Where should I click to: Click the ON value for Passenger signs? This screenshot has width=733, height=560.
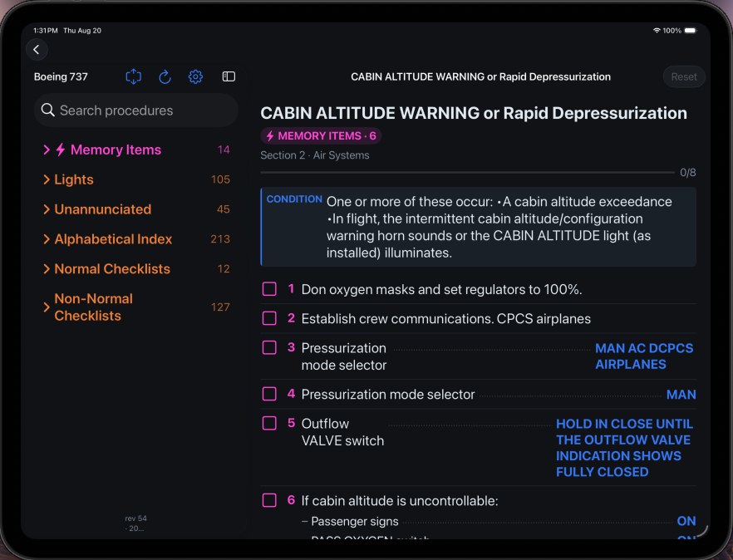(x=686, y=521)
